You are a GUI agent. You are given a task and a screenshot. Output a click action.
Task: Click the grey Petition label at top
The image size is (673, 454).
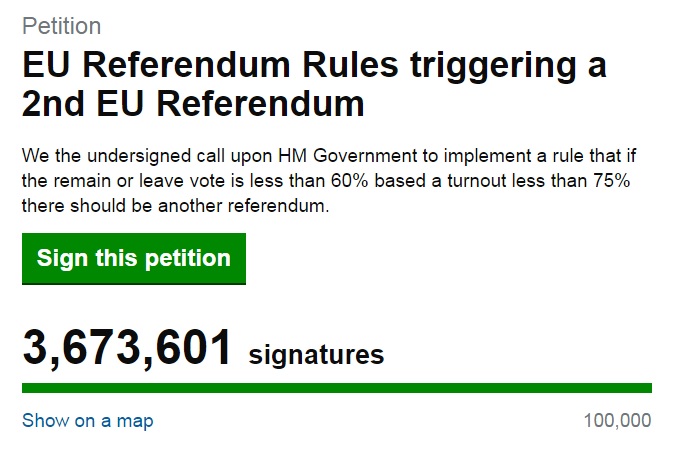pos(61,26)
